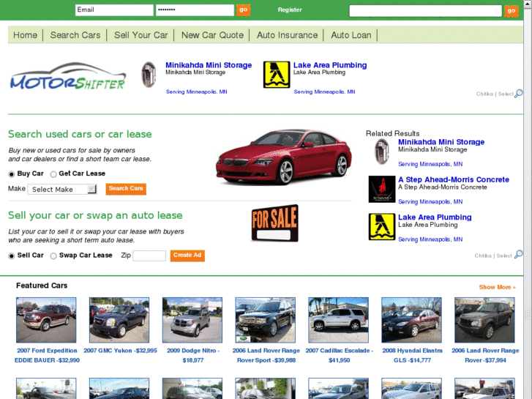Click Lake Area Plumbing title in top banner

[x=330, y=65]
